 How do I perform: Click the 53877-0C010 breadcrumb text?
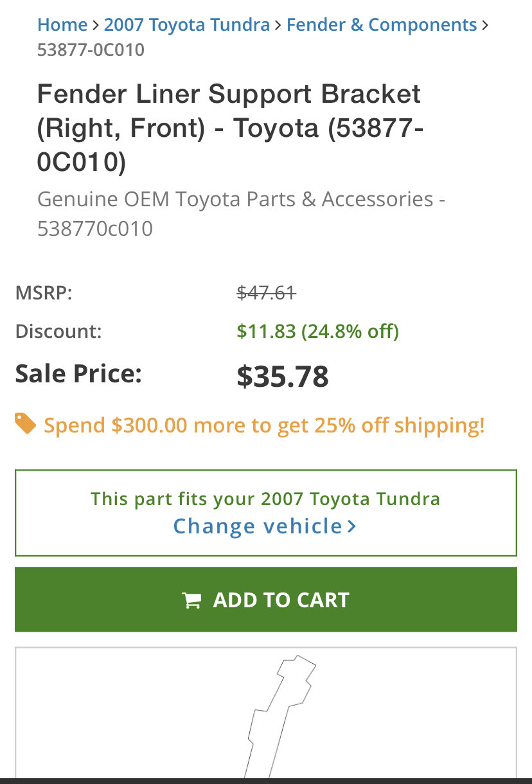click(x=91, y=50)
